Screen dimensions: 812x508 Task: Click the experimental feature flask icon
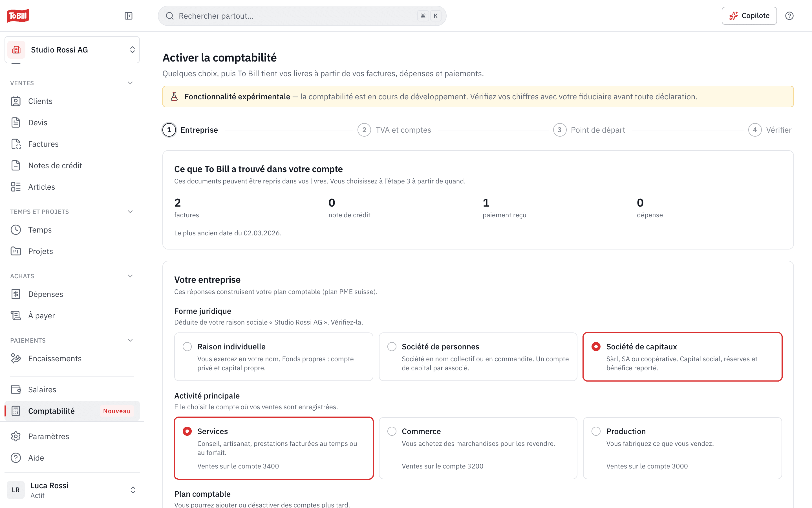[174, 97]
